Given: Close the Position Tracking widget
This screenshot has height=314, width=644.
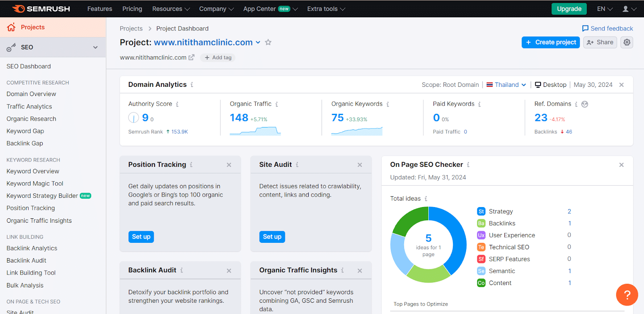Looking at the screenshot, I should (x=229, y=165).
